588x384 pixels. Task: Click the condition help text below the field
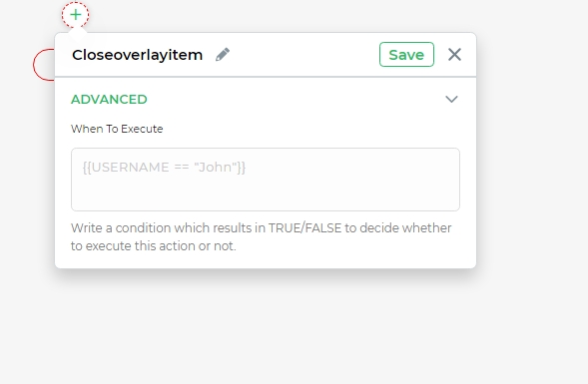(x=261, y=236)
